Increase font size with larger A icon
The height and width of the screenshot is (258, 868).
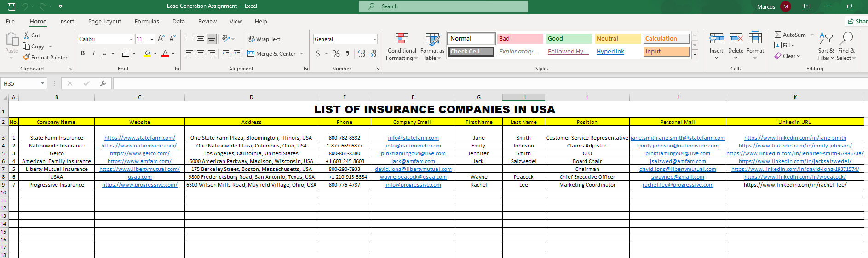pyautogui.click(x=161, y=39)
